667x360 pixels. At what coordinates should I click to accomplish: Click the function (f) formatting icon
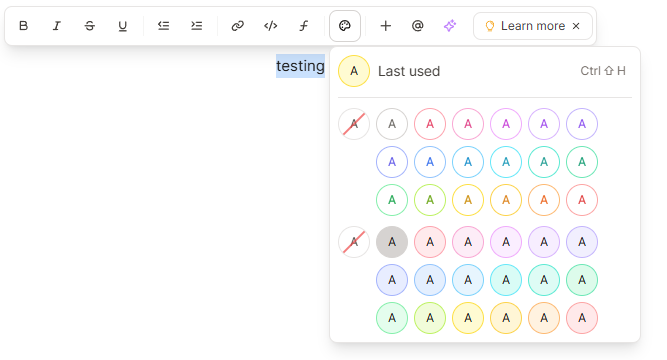coord(303,26)
